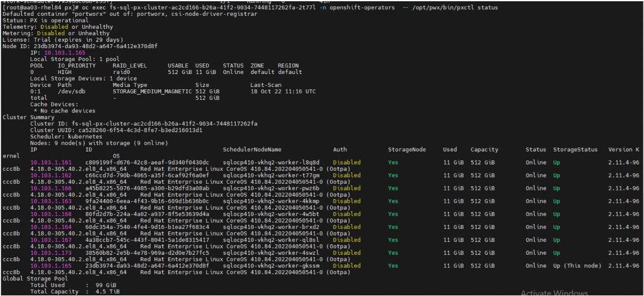Click the raid0 value in pool table
The height and width of the screenshot is (296, 644).
tap(122, 72)
